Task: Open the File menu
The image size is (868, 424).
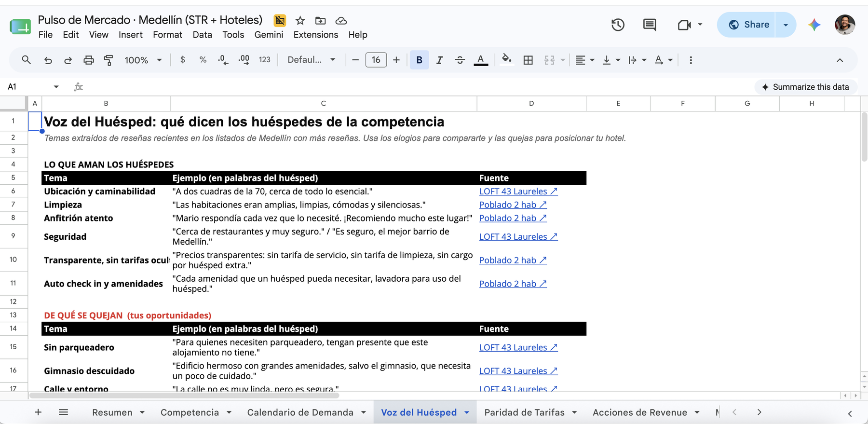Action: click(45, 35)
